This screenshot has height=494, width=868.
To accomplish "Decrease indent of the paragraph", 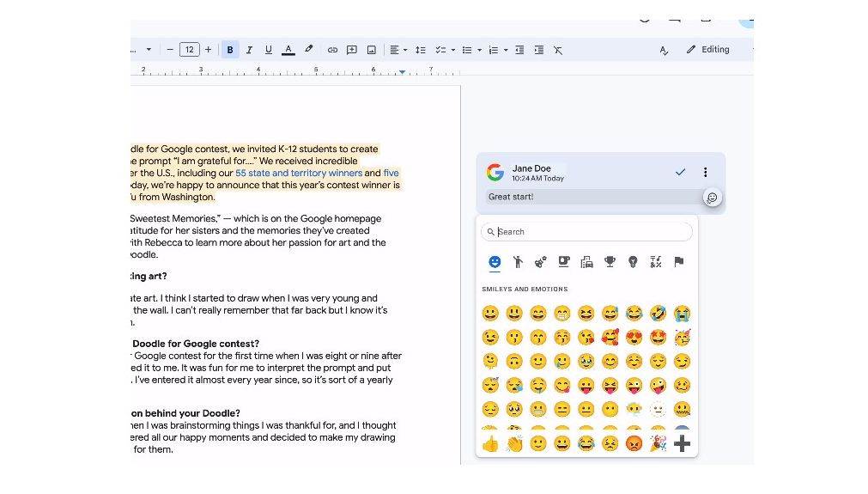I will (x=519, y=50).
